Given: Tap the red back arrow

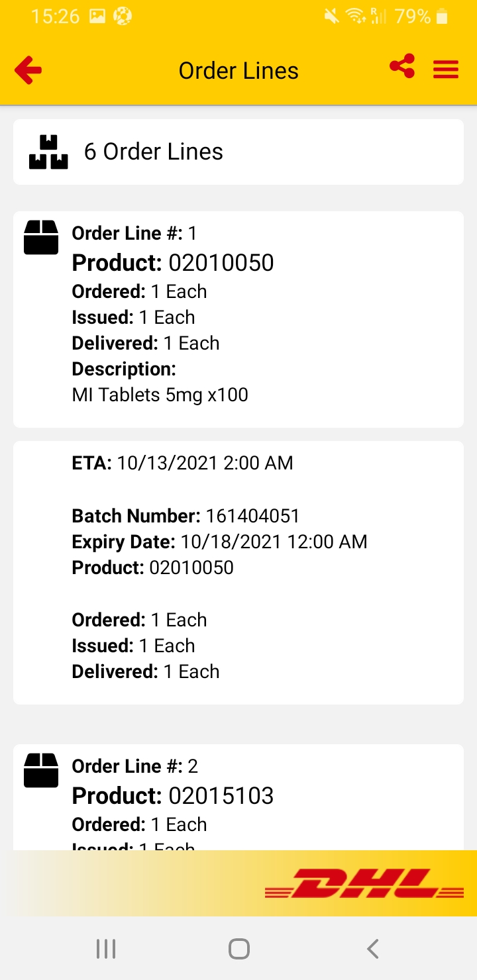Looking at the screenshot, I should pyautogui.click(x=28, y=70).
